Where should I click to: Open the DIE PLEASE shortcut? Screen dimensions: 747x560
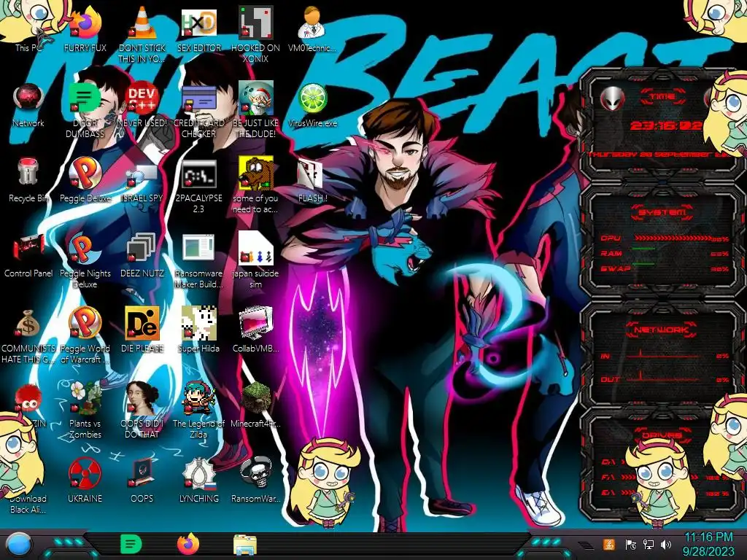point(142,330)
